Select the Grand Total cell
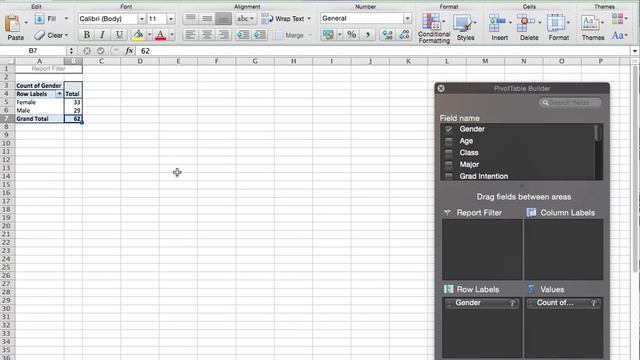640x360 pixels. click(x=40, y=119)
